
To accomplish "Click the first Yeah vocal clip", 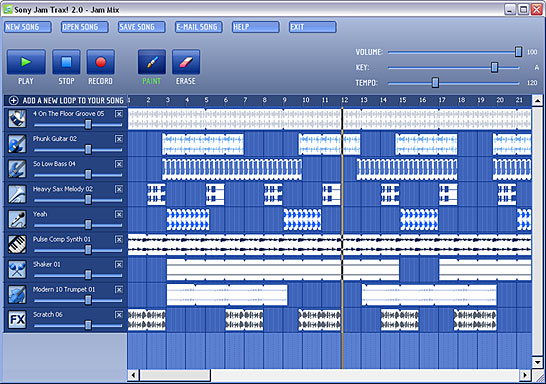I will (x=188, y=219).
